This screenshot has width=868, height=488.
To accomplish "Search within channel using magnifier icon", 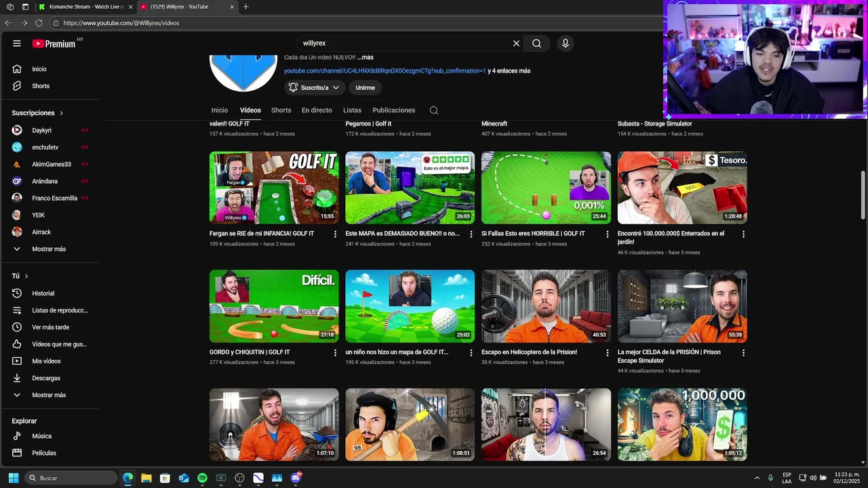I will [434, 110].
